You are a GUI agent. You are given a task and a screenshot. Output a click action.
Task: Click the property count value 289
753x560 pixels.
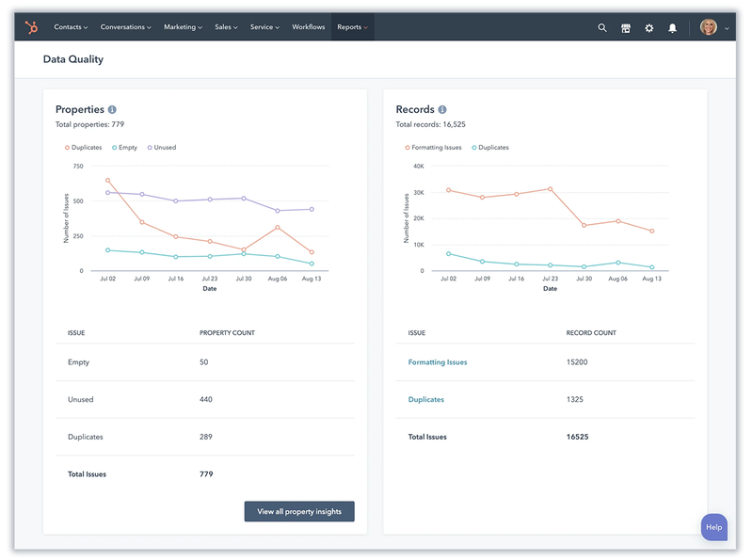(206, 437)
